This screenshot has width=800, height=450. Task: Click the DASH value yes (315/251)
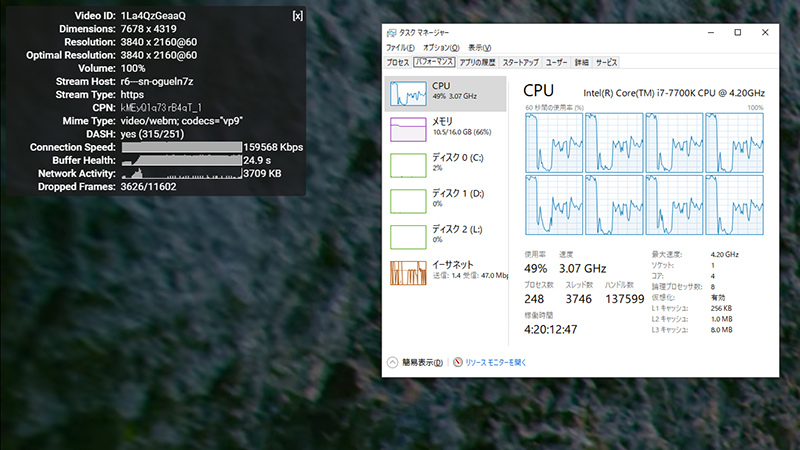point(152,134)
